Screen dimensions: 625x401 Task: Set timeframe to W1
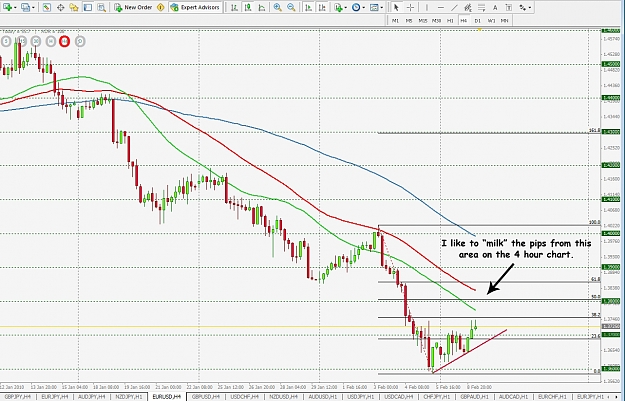pos(491,20)
